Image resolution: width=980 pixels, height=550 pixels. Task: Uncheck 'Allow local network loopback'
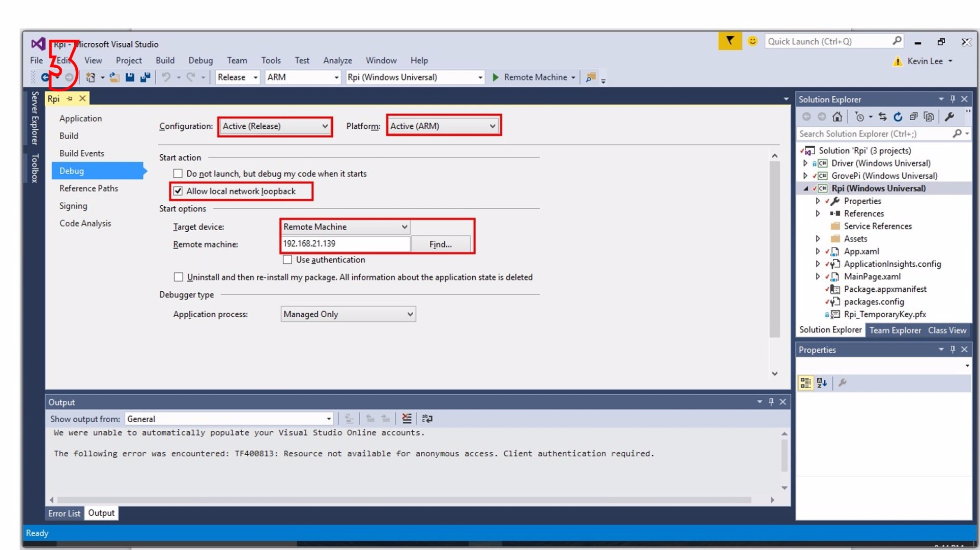(x=178, y=191)
